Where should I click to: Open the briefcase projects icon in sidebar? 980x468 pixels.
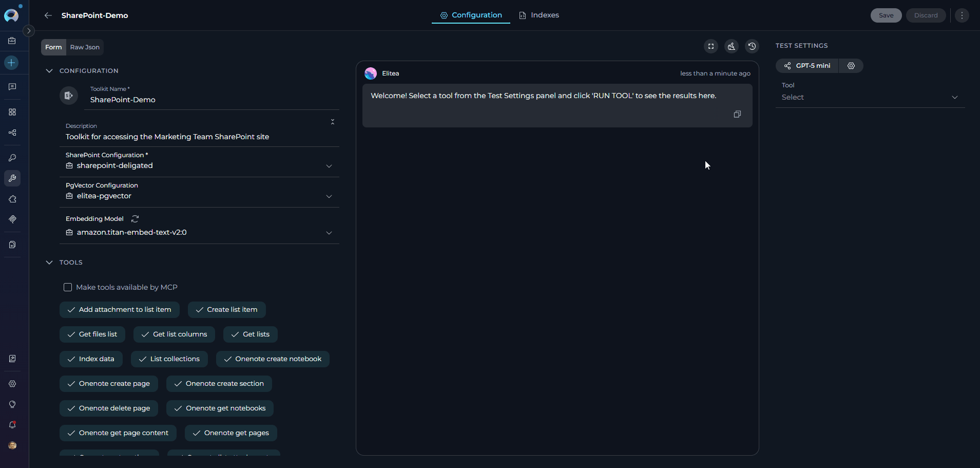(12, 41)
